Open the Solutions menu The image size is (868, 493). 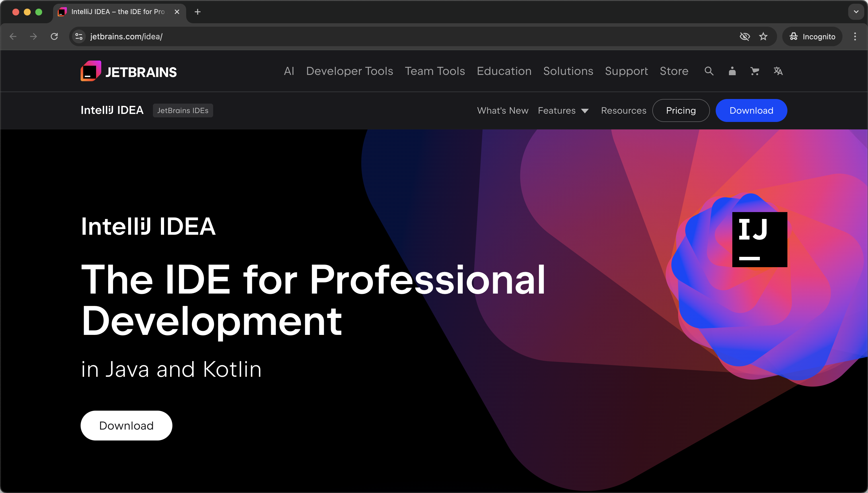tap(568, 71)
